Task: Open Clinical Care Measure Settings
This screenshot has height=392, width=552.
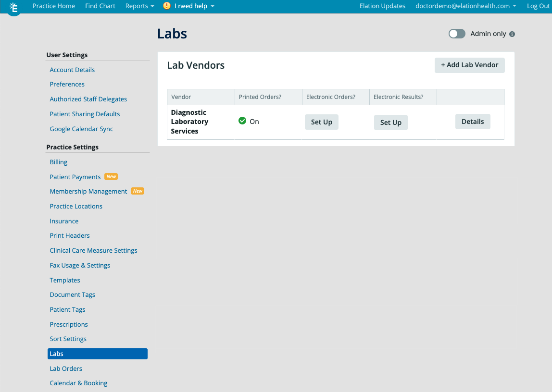Action: pyautogui.click(x=93, y=250)
